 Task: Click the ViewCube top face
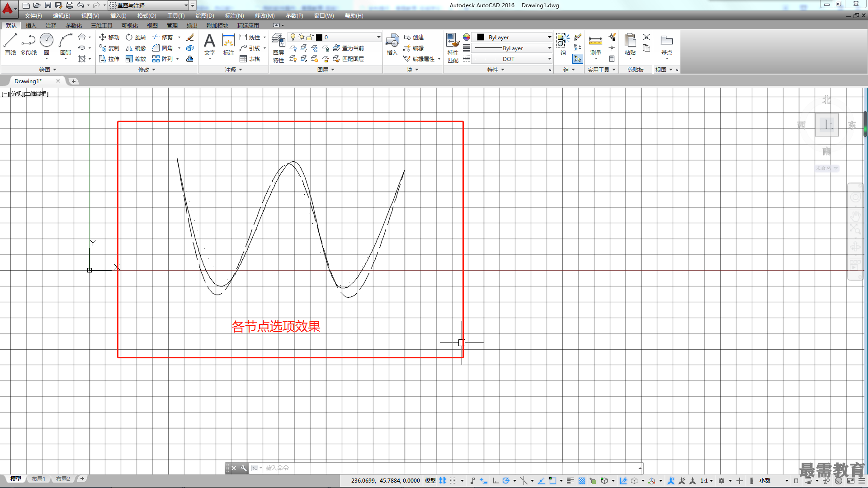[x=826, y=125]
